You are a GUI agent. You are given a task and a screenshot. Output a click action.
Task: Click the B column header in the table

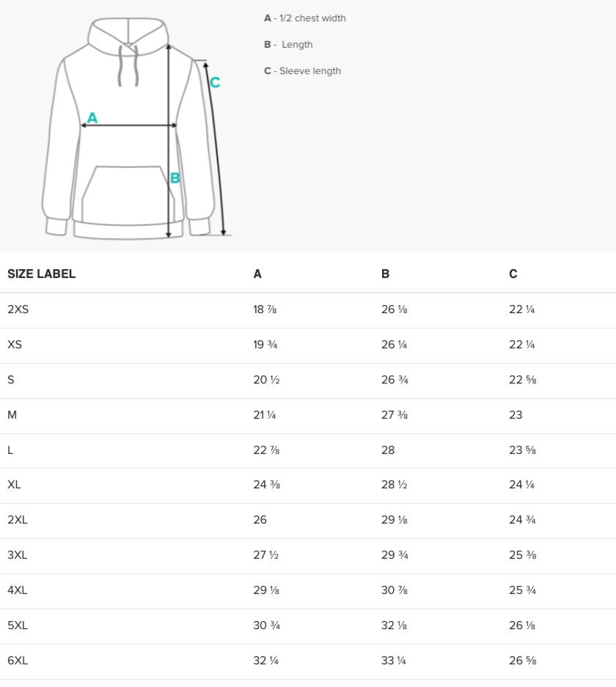386,274
